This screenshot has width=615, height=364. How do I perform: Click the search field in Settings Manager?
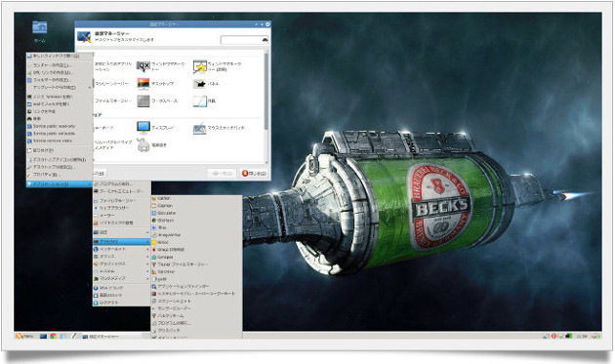244,40
